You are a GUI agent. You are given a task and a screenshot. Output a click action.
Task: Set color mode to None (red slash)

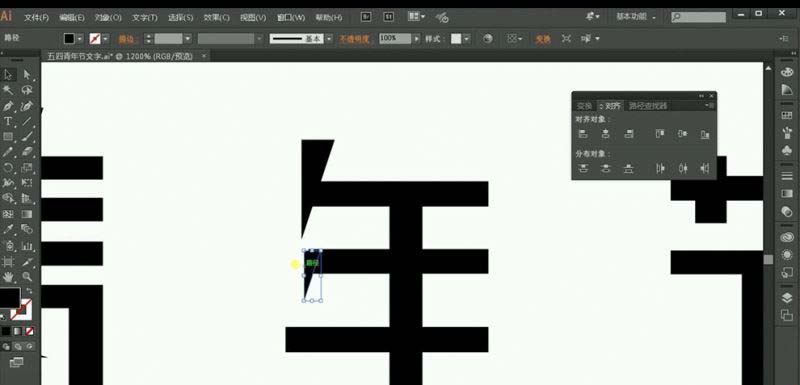(29, 331)
